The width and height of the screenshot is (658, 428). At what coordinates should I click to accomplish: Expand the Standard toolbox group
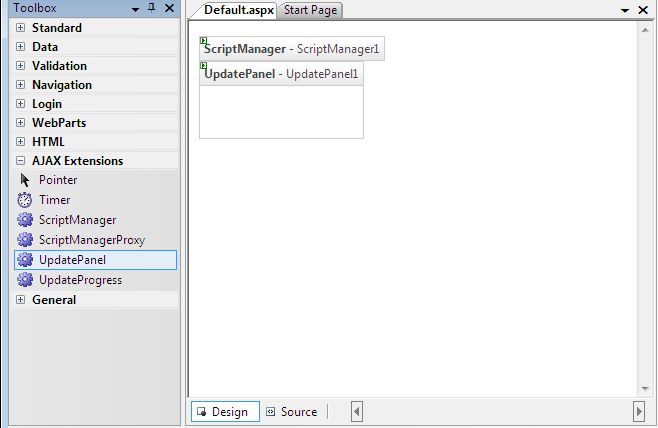coord(20,28)
